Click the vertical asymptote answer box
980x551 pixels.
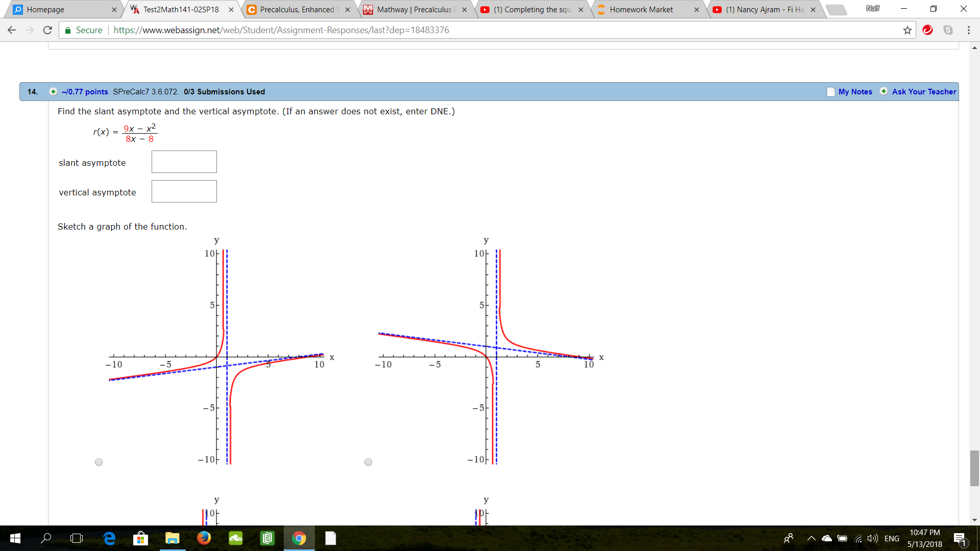click(184, 191)
